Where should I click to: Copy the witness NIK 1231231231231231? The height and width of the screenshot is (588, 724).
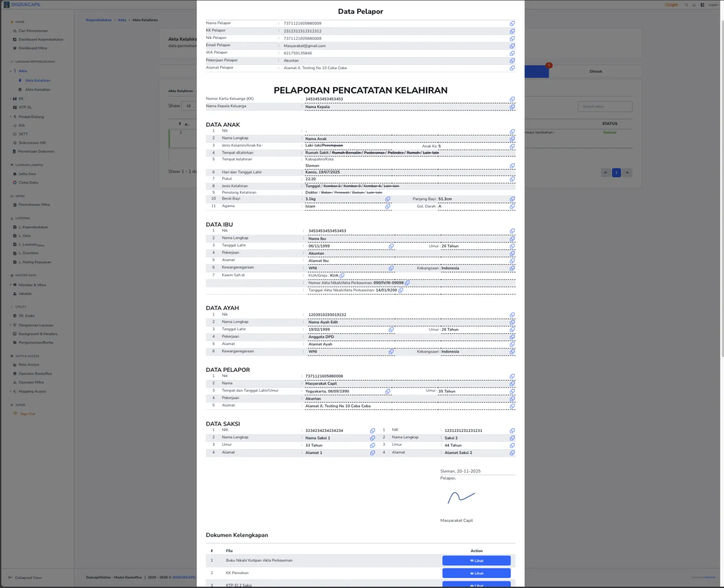click(512, 431)
